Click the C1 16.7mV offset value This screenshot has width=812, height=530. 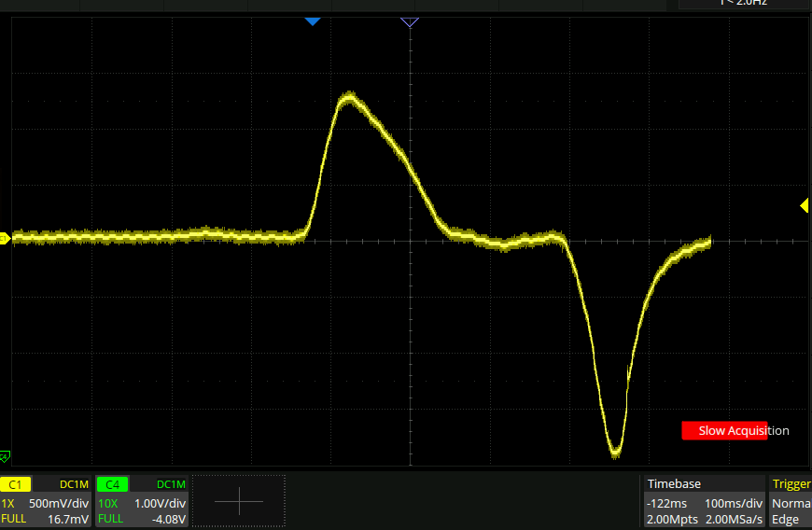point(68,519)
